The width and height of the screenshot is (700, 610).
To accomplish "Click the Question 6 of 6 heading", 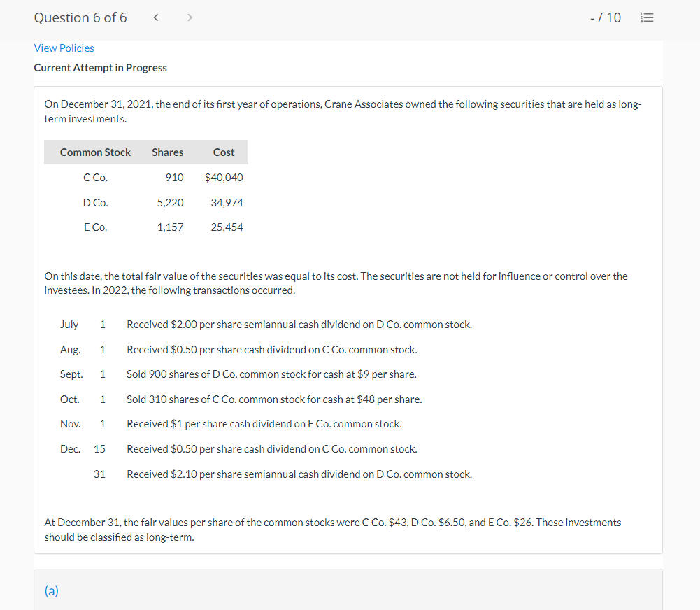I will pos(80,17).
